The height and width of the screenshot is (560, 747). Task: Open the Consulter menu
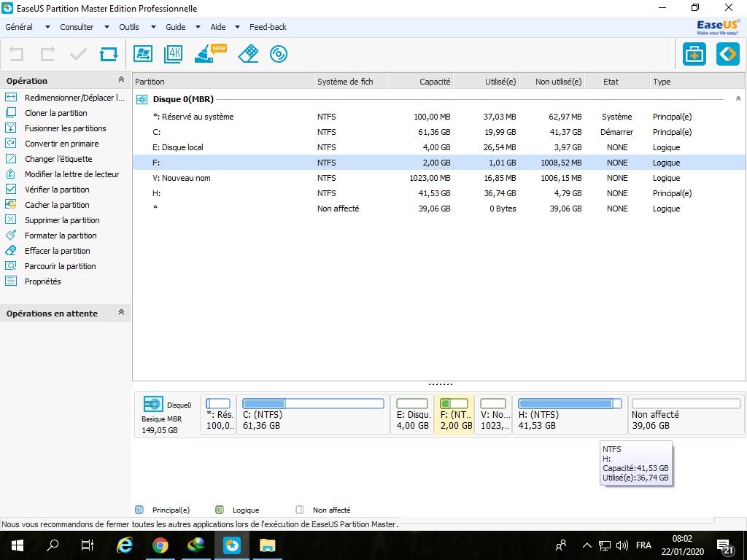77,27
